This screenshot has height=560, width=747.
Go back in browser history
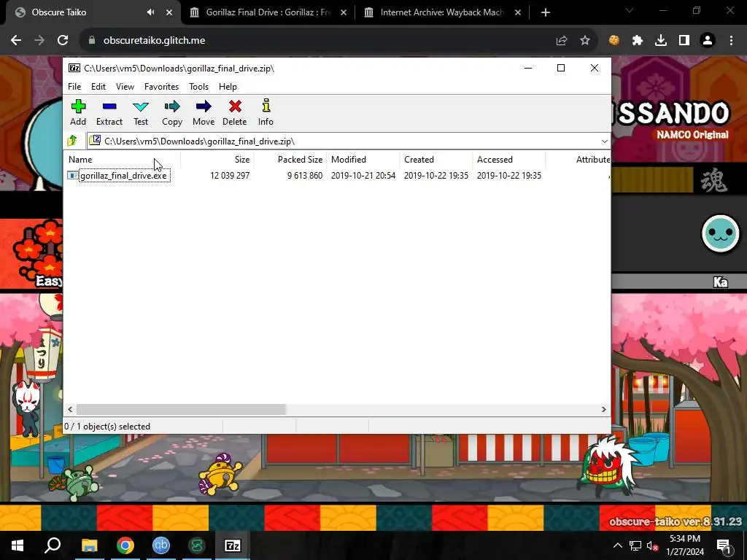(x=16, y=41)
